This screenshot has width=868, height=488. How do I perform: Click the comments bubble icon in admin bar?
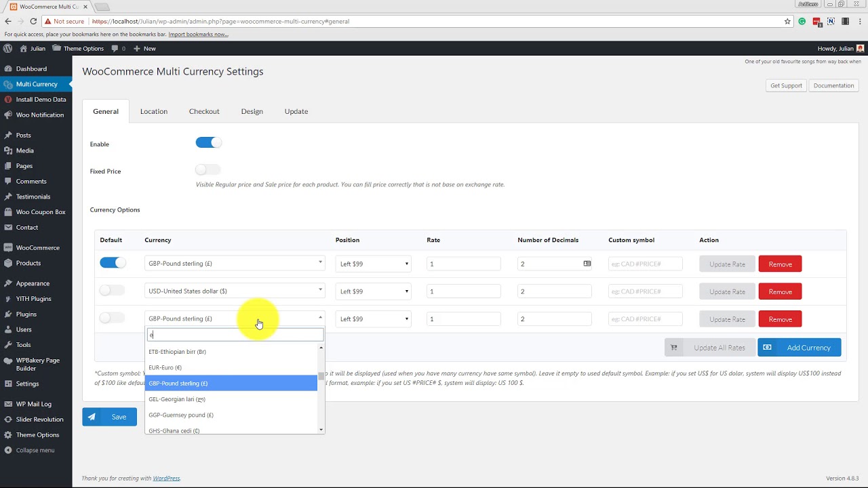click(x=115, y=48)
